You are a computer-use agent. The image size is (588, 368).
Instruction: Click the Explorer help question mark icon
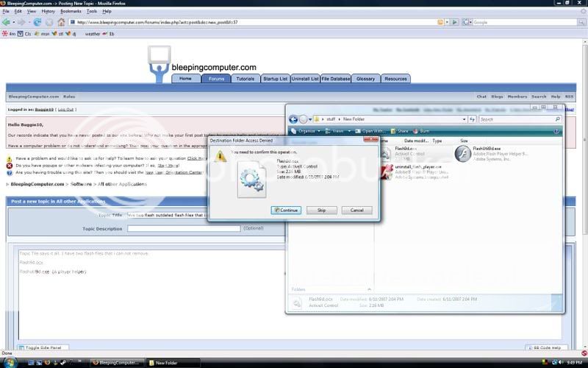point(556,132)
